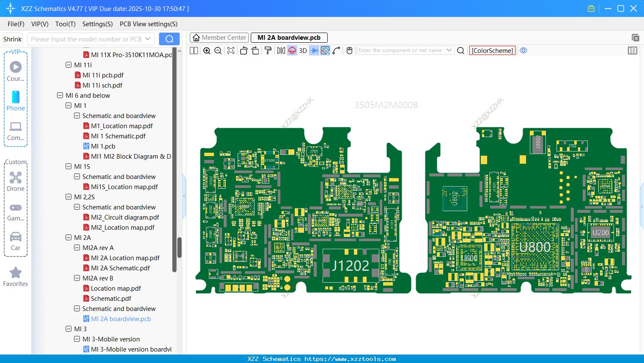The width and height of the screenshot is (644, 363).
Task: Toggle the 3D view mode
Action: pos(303,51)
